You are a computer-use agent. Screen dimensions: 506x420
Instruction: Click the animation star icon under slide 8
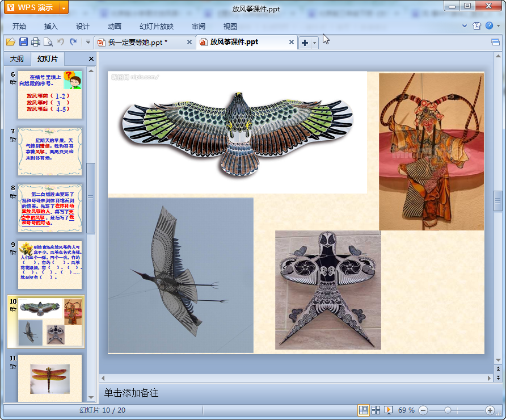coord(13,196)
